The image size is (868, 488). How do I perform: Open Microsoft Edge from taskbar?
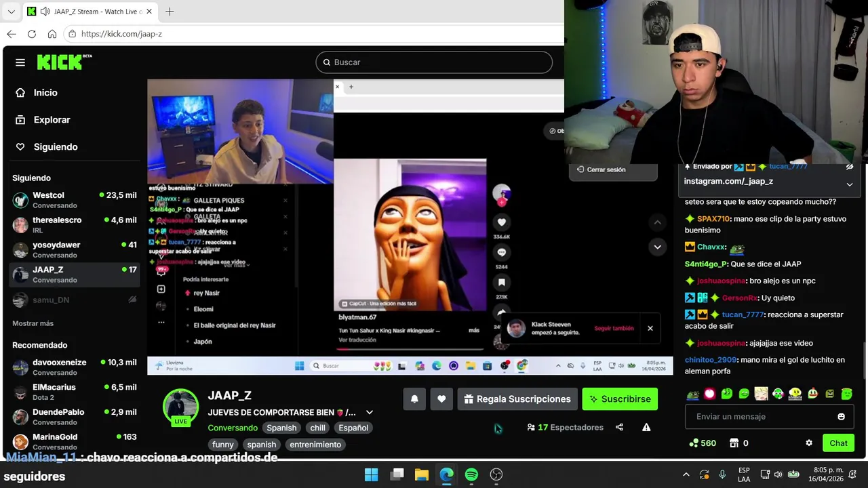(446, 474)
